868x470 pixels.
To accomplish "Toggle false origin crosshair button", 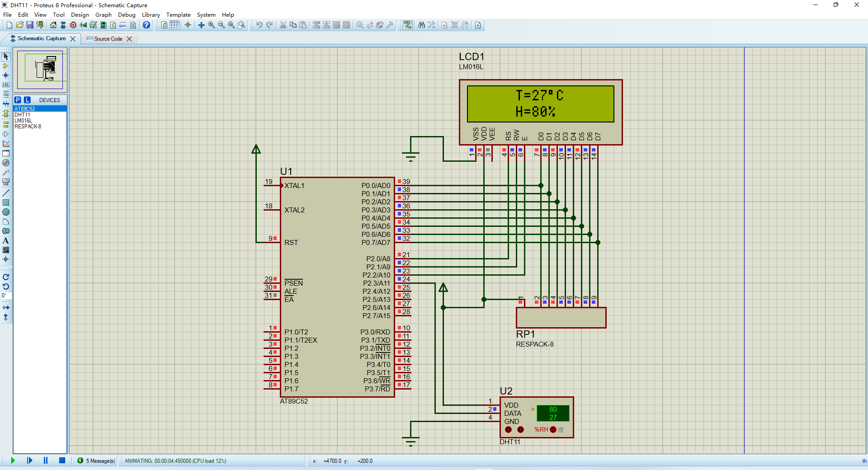I will coord(188,25).
